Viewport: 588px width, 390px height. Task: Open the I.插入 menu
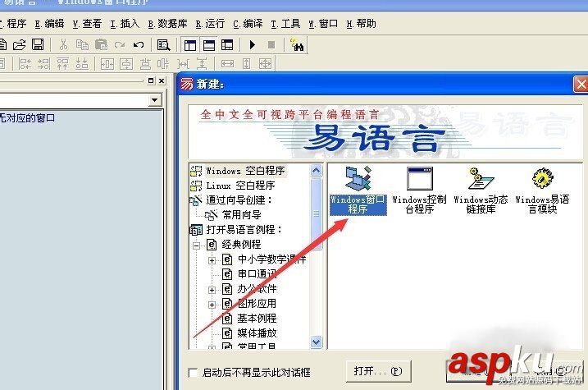pyautogui.click(x=125, y=24)
